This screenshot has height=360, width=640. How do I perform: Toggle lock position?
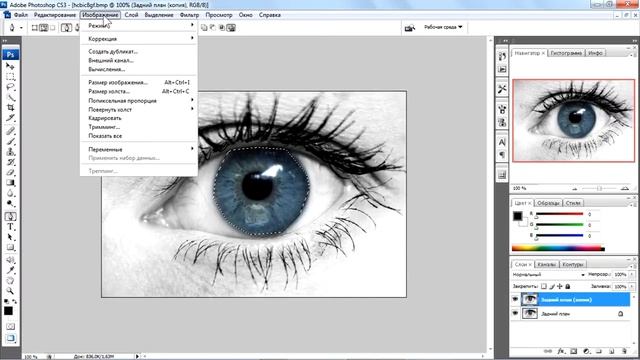pyautogui.click(x=560, y=287)
